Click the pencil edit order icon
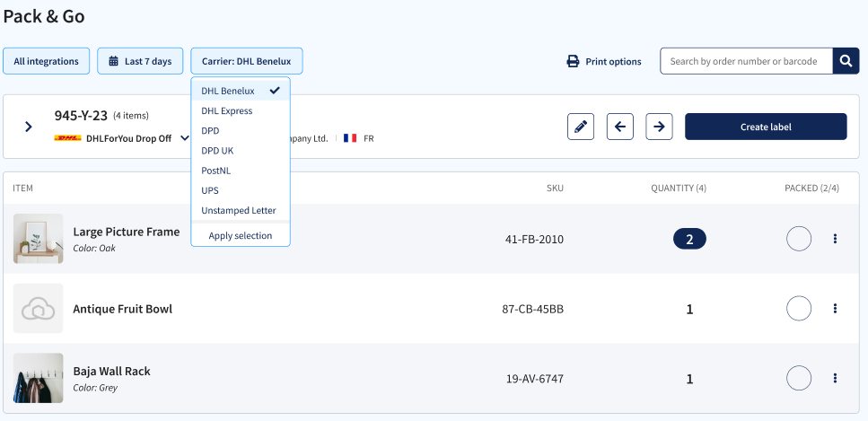The image size is (868, 421). click(581, 127)
